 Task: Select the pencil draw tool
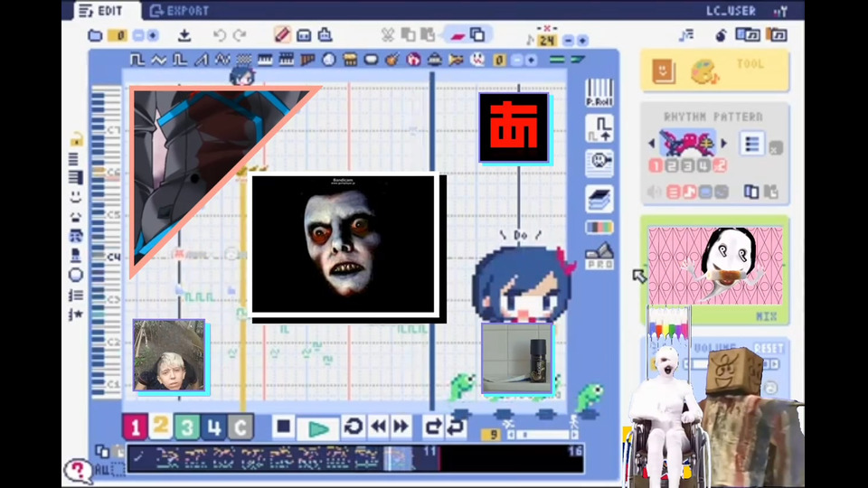click(282, 35)
